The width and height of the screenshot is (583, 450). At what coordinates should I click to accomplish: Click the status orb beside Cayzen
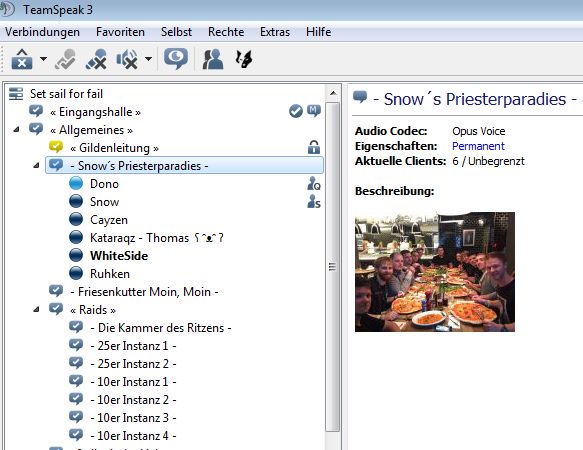coord(76,219)
